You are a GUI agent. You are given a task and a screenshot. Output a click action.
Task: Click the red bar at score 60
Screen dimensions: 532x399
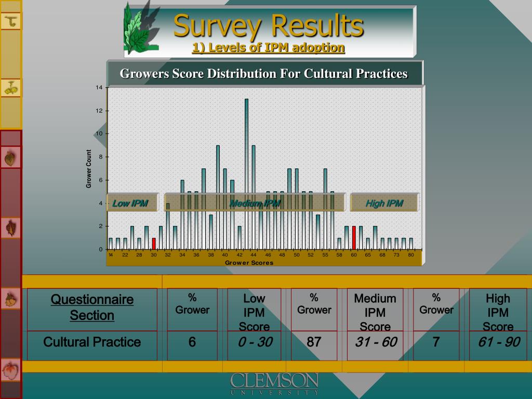pos(354,238)
